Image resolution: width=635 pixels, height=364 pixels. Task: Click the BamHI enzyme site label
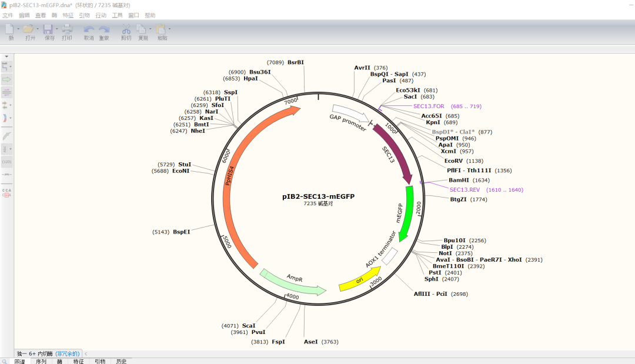[x=459, y=180]
